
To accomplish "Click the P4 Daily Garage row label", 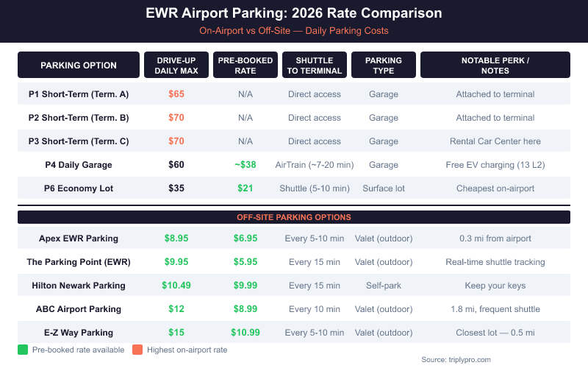I will pos(79,165).
